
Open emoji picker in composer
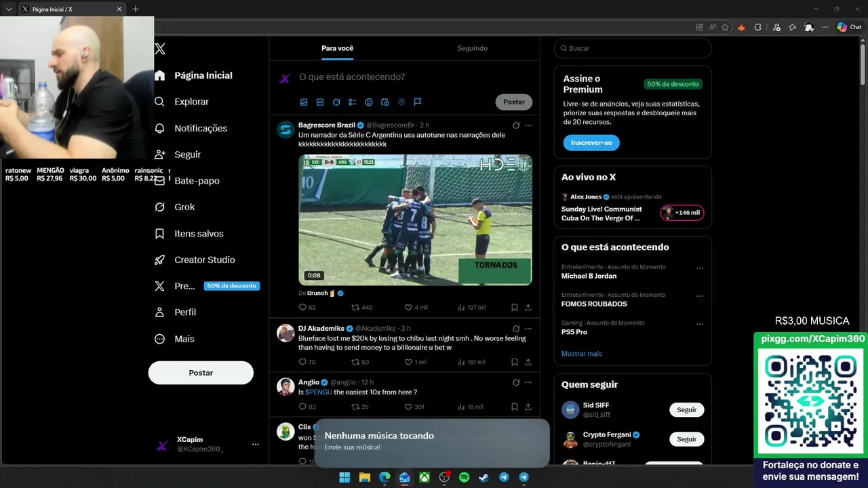(369, 102)
